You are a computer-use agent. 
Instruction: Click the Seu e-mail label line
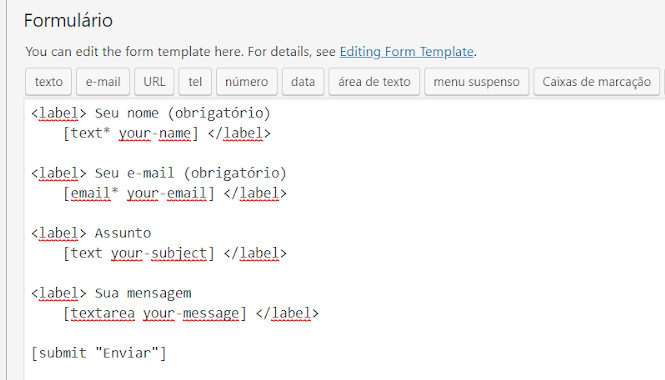[159, 173]
